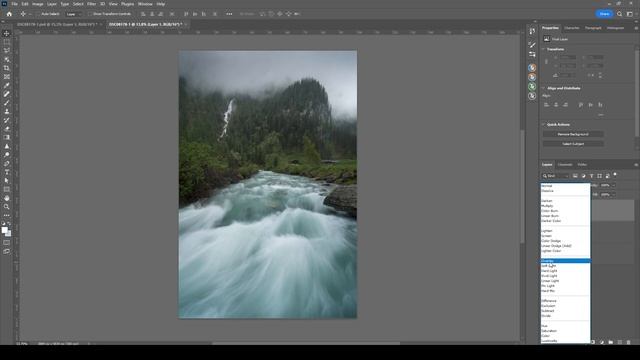Click the Adjustments sliders icon in collapsed strip

[532, 54]
